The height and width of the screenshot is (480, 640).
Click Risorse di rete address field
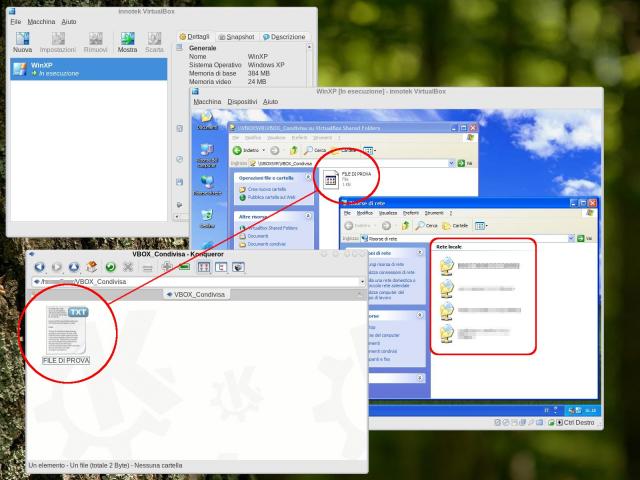pyautogui.click(x=468, y=238)
